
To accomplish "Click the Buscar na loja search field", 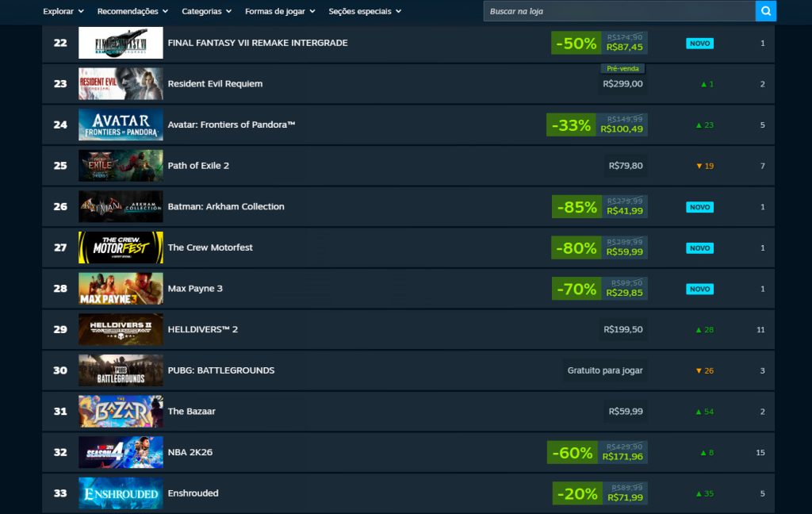I will tap(619, 11).
